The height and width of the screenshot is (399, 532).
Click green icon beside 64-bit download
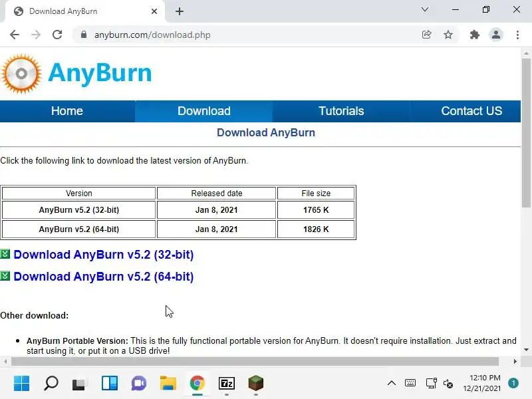(5, 276)
